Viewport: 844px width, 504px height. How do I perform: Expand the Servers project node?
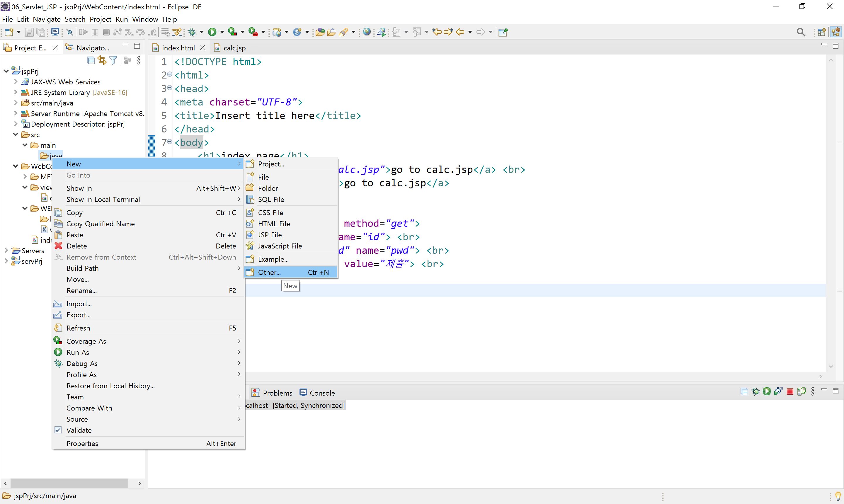(x=6, y=250)
